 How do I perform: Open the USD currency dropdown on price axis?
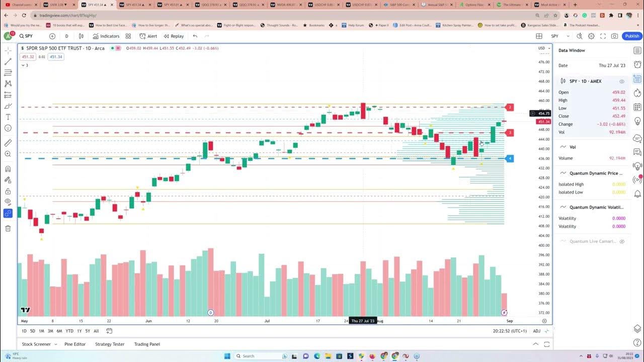544,48
